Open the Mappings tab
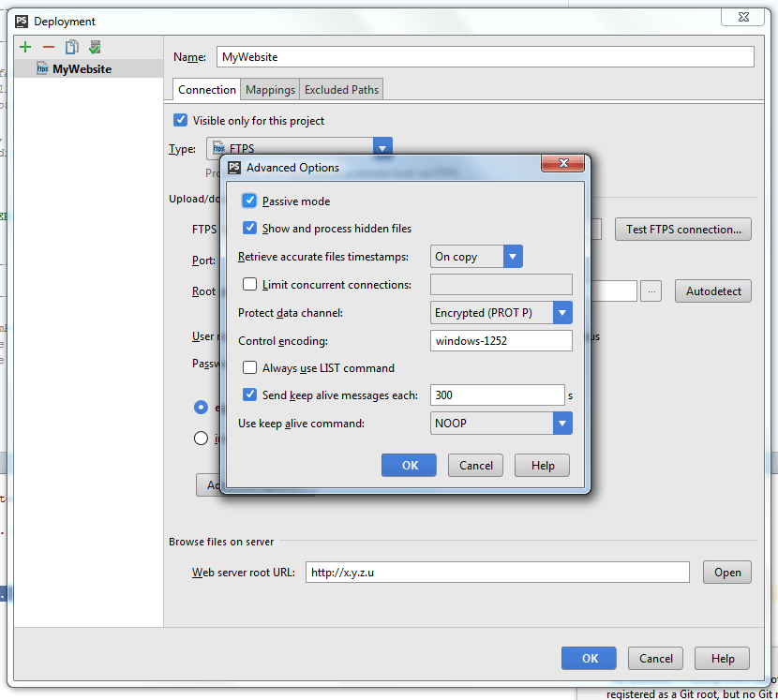This screenshot has height=700, width=778. [x=270, y=90]
